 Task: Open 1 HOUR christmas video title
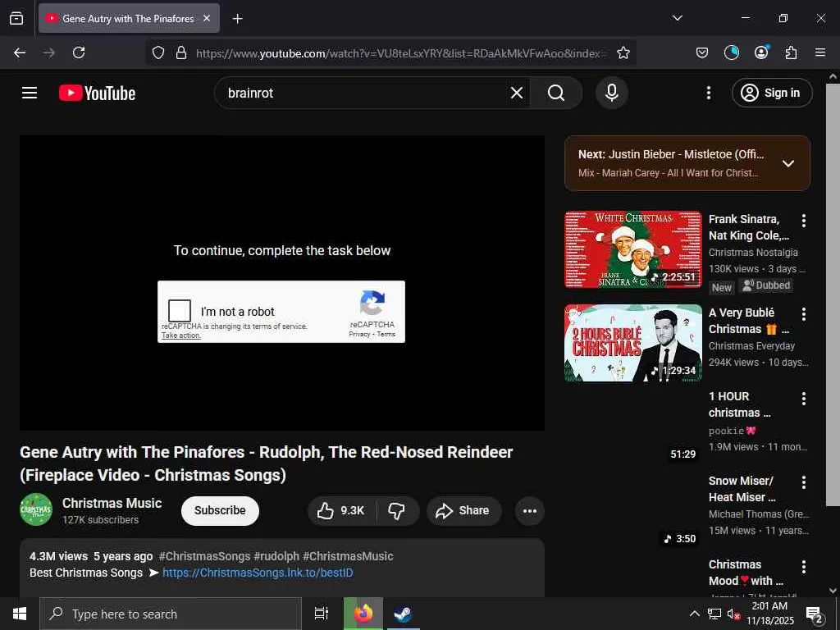click(x=739, y=404)
